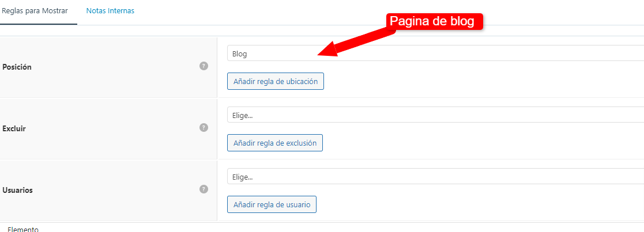Click the 'Elige...' placeholder in user rule field
Viewport: 644px width, 232px height.
(242, 177)
